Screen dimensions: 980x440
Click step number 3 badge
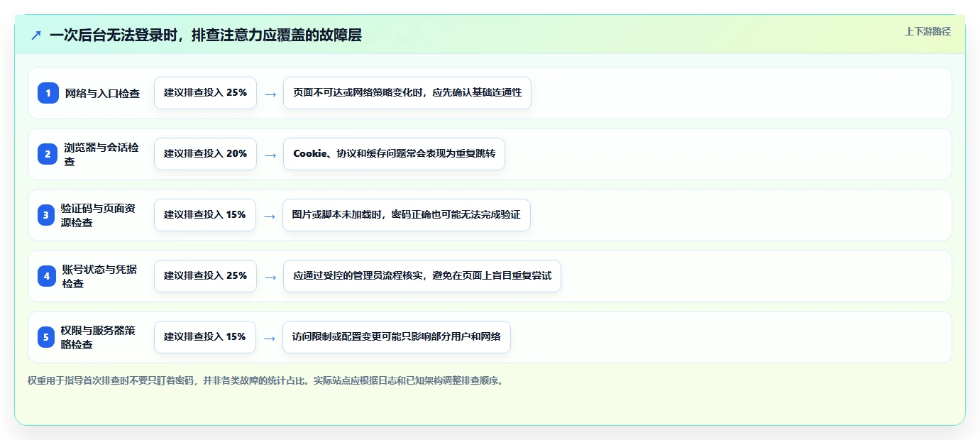click(46, 215)
